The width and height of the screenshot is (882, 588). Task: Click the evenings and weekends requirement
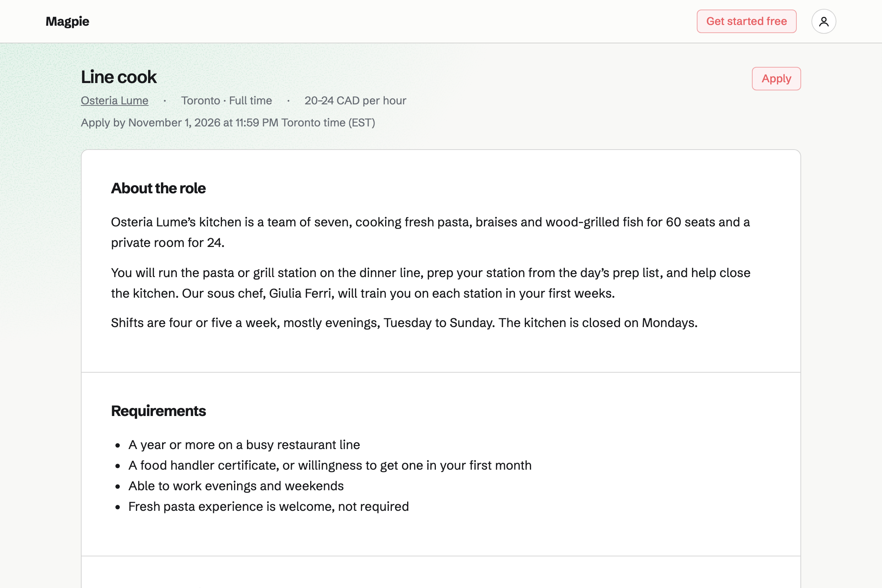[236, 486]
